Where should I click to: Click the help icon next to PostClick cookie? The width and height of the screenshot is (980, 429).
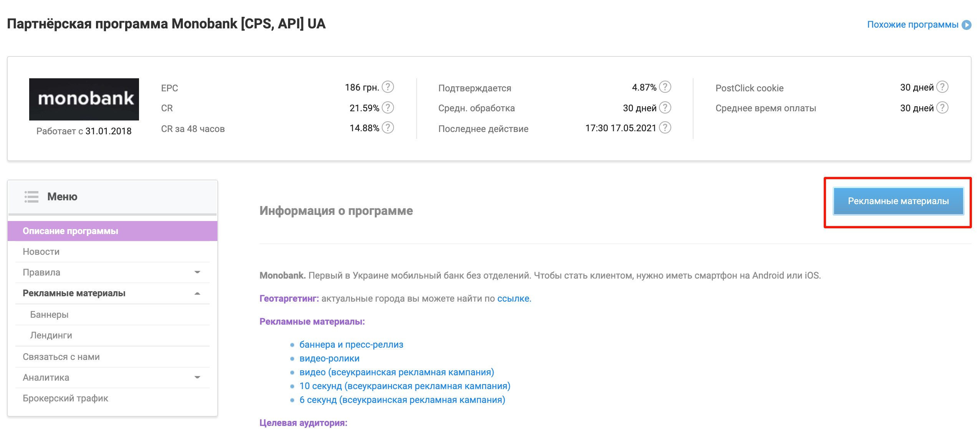coord(942,87)
